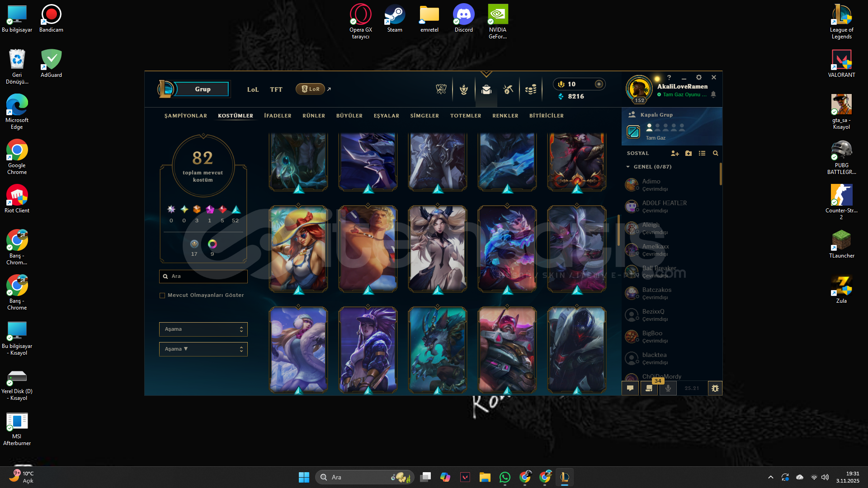
Task: Switch to the ŞAMPİYONLAR tab
Action: tap(185, 116)
